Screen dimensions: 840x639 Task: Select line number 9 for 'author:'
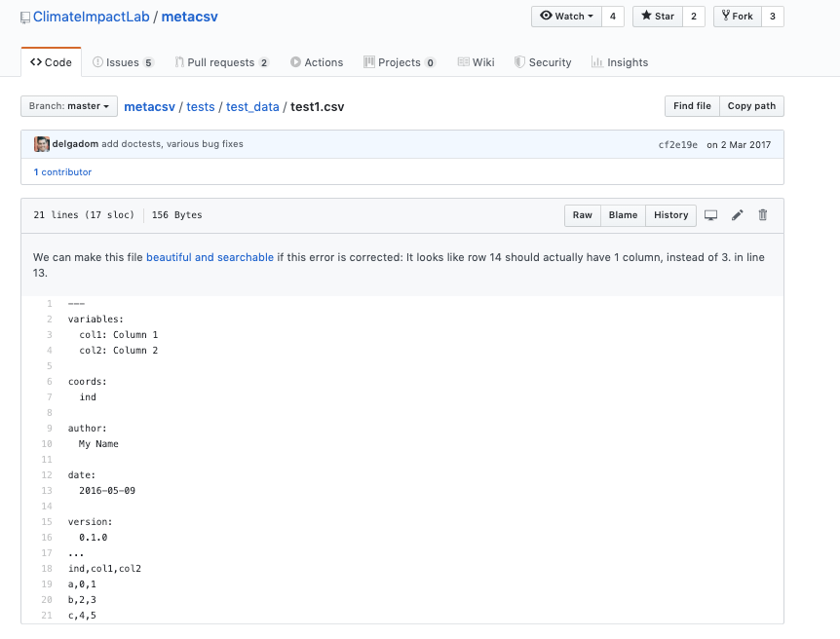coord(50,429)
